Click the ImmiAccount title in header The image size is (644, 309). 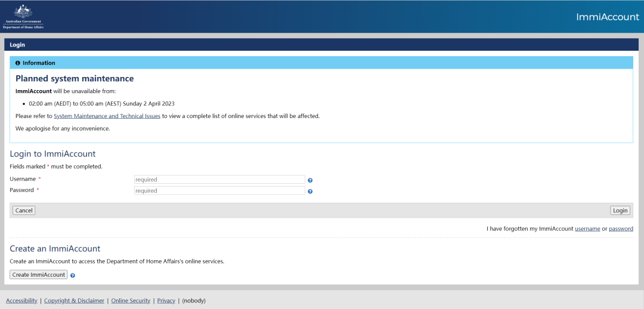[608, 17]
